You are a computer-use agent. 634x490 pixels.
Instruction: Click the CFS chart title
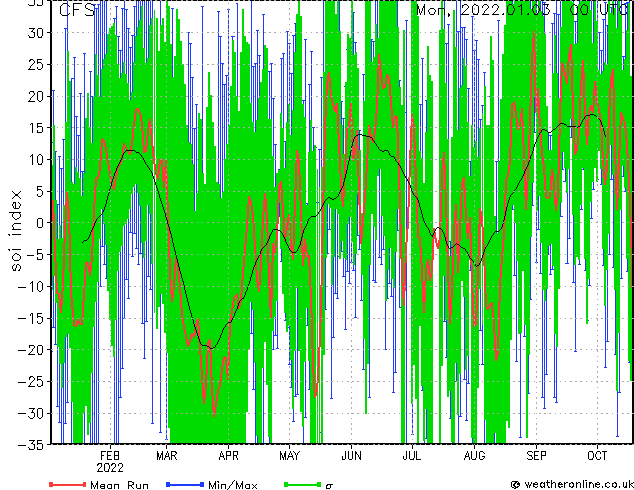(77, 10)
